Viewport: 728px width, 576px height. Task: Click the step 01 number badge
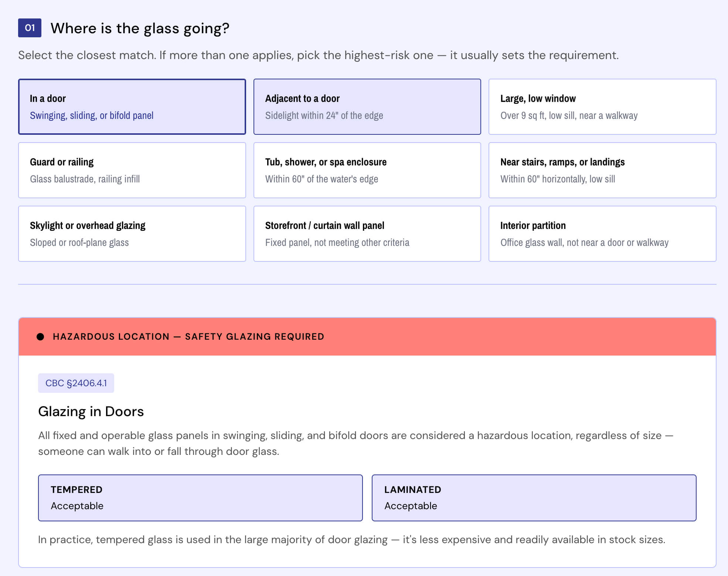click(30, 28)
